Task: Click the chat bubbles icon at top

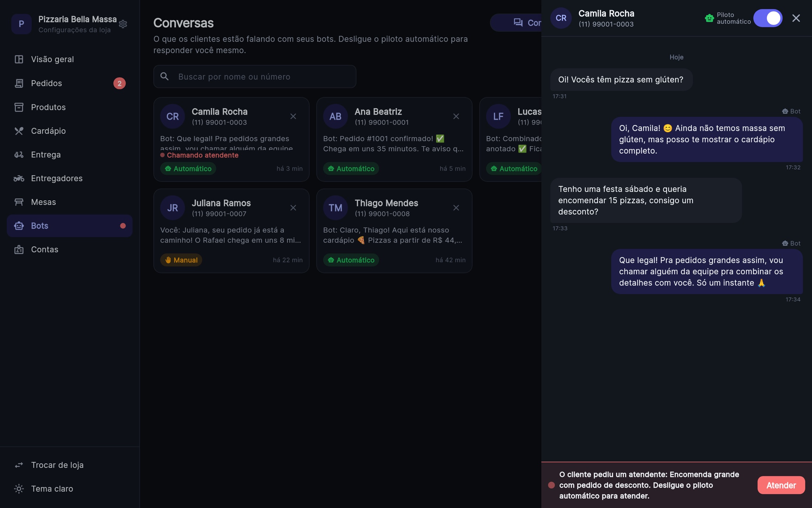Action: click(x=518, y=23)
